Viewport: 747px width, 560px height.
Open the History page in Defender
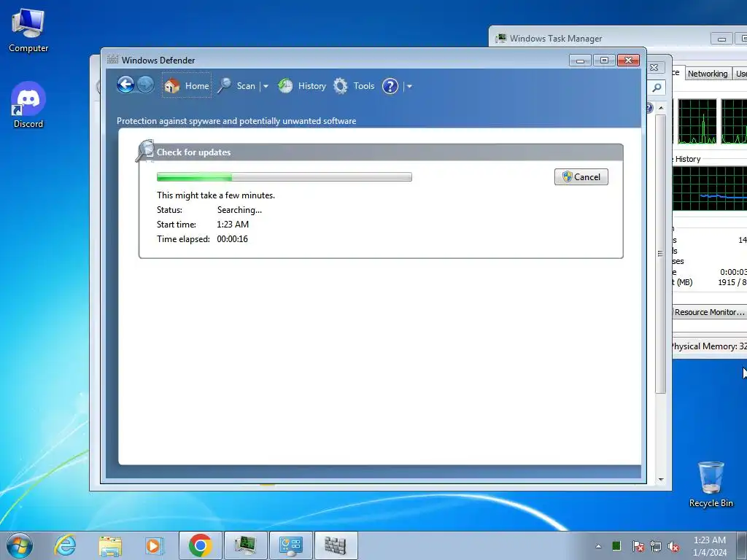click(302, 86)
